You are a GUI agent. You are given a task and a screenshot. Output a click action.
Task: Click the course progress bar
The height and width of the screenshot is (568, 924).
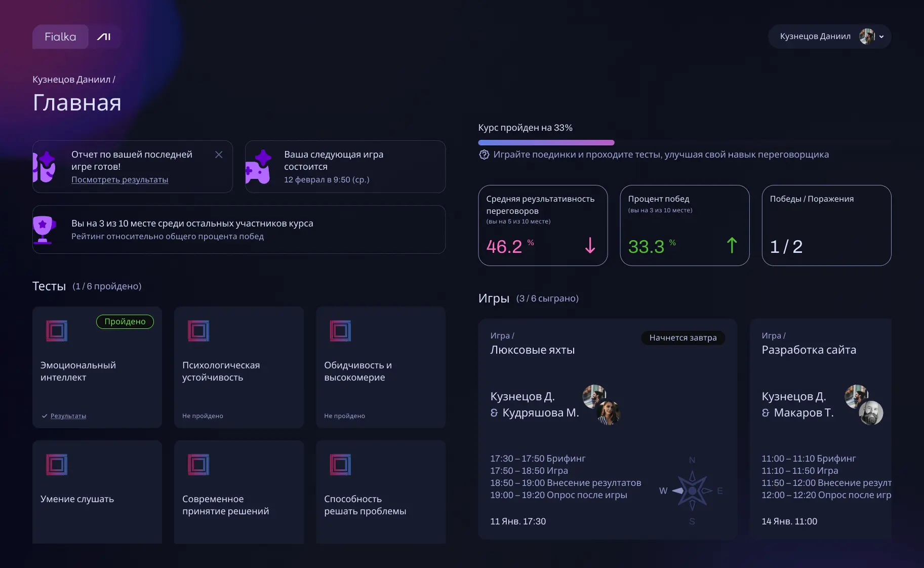(x=685, y=143)
